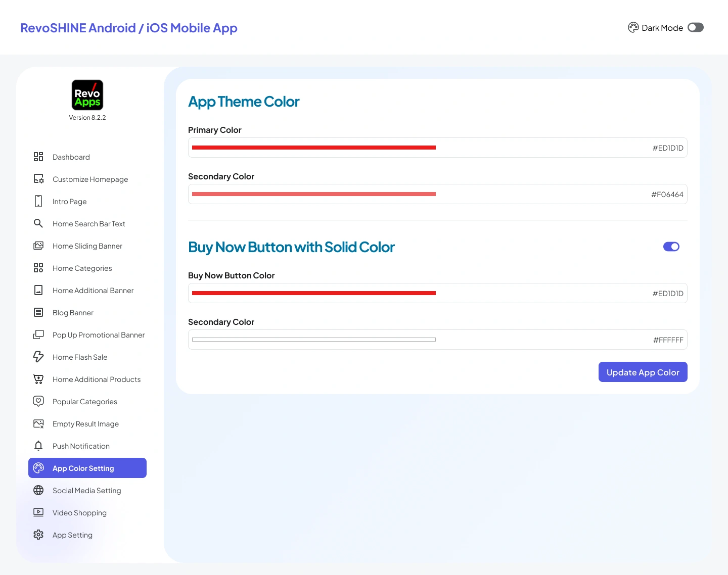Click the Dark Mode palette icon
This screenshot has width=728, height=575.
tap(633, 28)
